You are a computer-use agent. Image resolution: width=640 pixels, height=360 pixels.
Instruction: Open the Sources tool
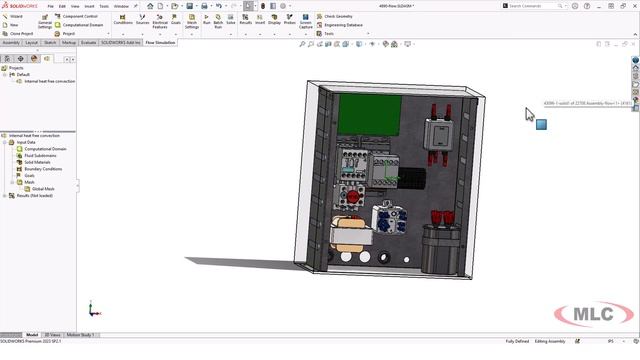point(142,19)
